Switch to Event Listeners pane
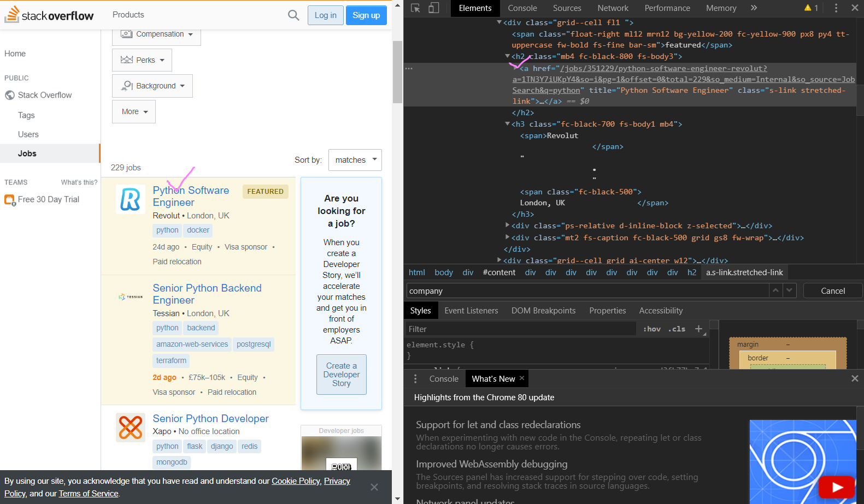The height and width of the screenshot is (504, 864). click(471, 310)
